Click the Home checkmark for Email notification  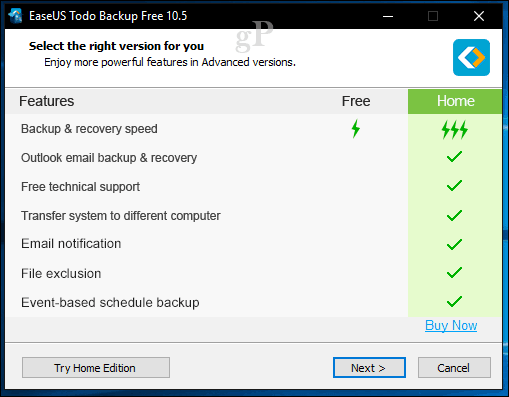(454, 244)
